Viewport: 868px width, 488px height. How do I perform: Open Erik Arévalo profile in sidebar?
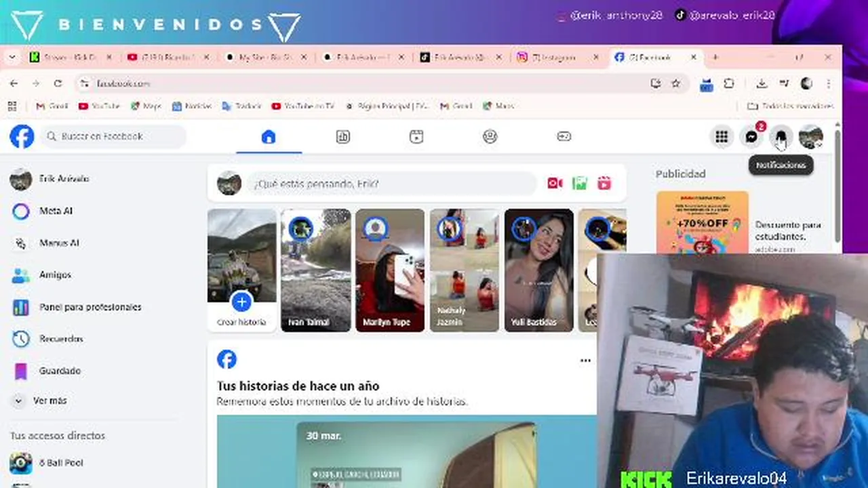point(102,179)
